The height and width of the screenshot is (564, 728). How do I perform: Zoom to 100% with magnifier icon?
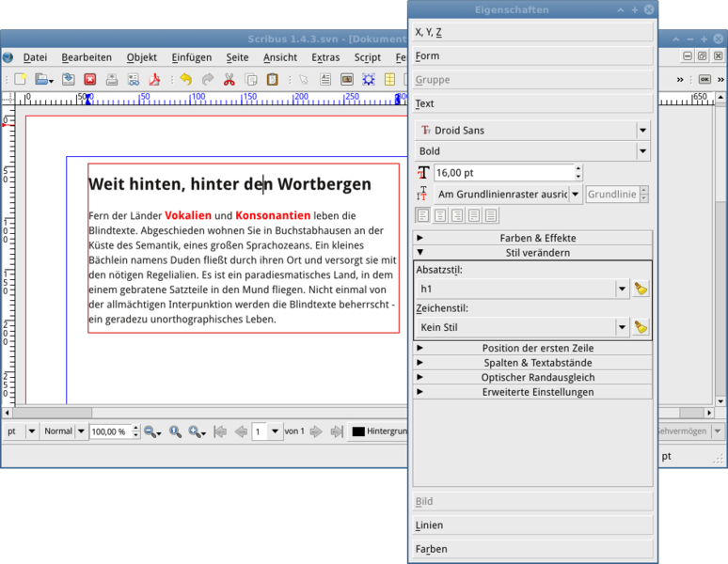coord(175,431)
